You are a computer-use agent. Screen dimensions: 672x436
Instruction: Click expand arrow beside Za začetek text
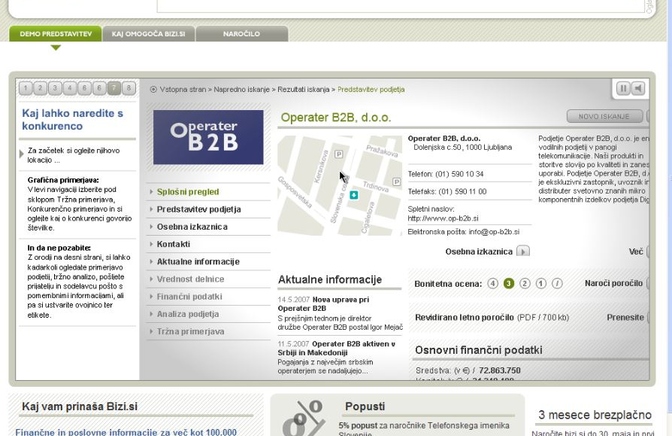tap(21, 153)
